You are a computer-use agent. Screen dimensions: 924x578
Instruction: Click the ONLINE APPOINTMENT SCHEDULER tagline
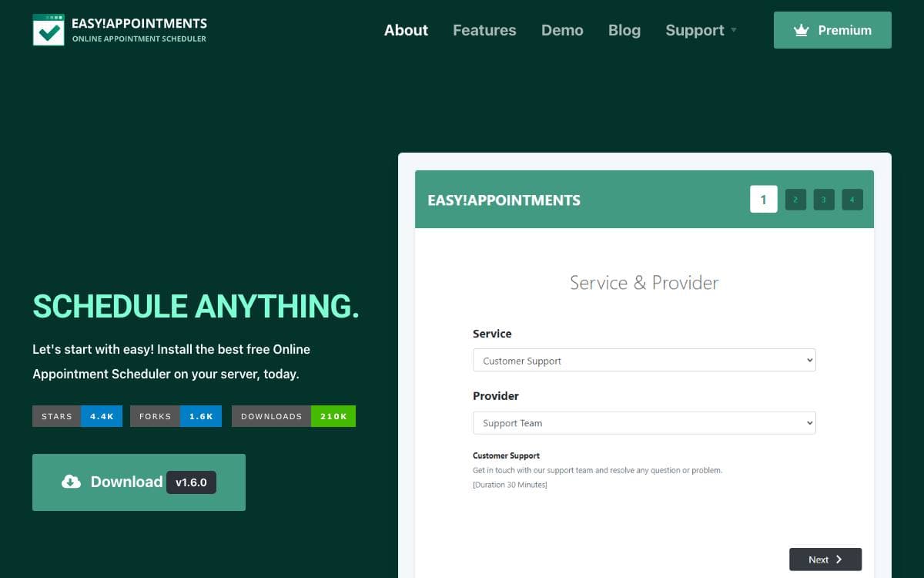[x=139, y=39]
